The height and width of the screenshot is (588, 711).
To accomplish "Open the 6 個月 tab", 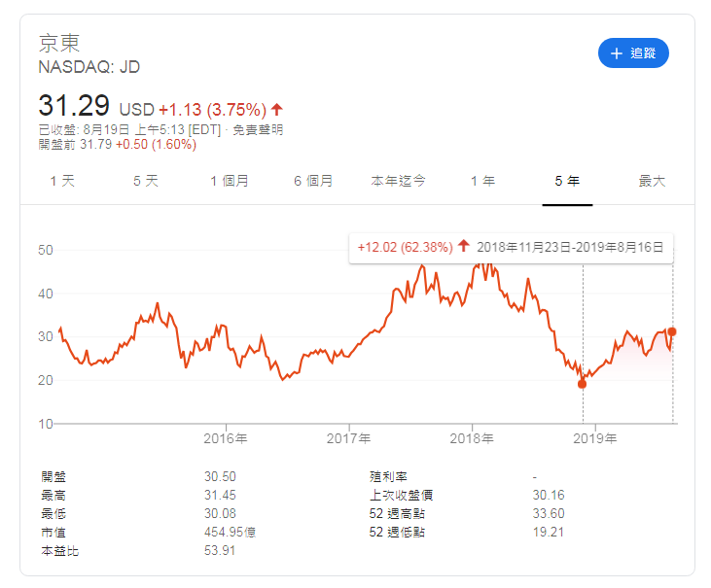I will pyautogui.click(x=313, y=181).
